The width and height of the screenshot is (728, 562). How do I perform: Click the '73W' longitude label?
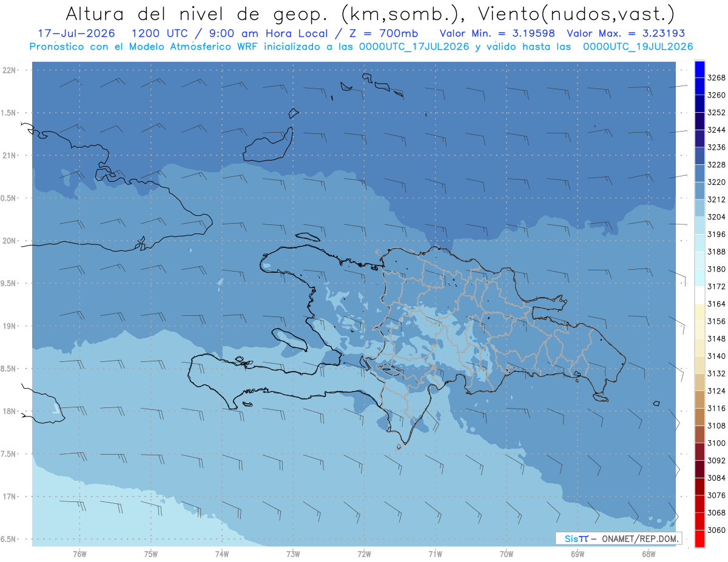coord(293,554)
